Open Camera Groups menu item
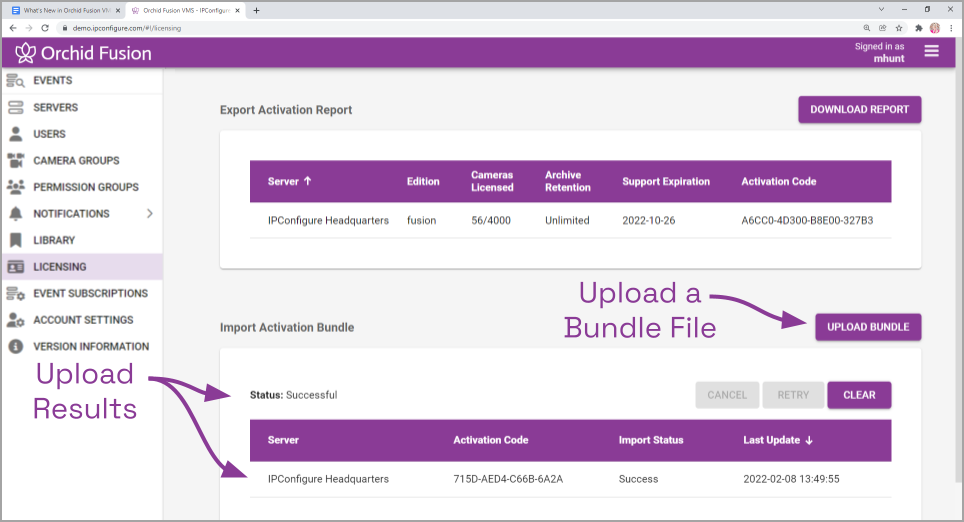This screenshot has width=964, height=522. pos(76,160)
